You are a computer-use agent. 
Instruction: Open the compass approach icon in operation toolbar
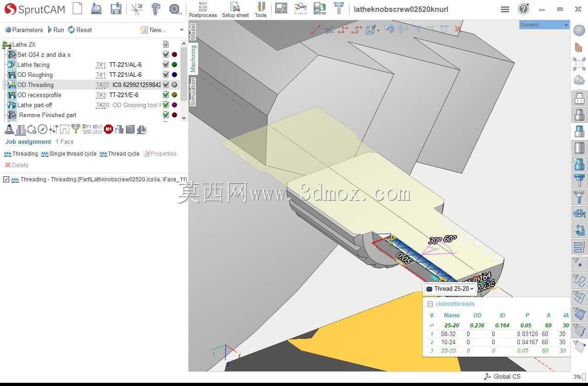coord(43,130)
